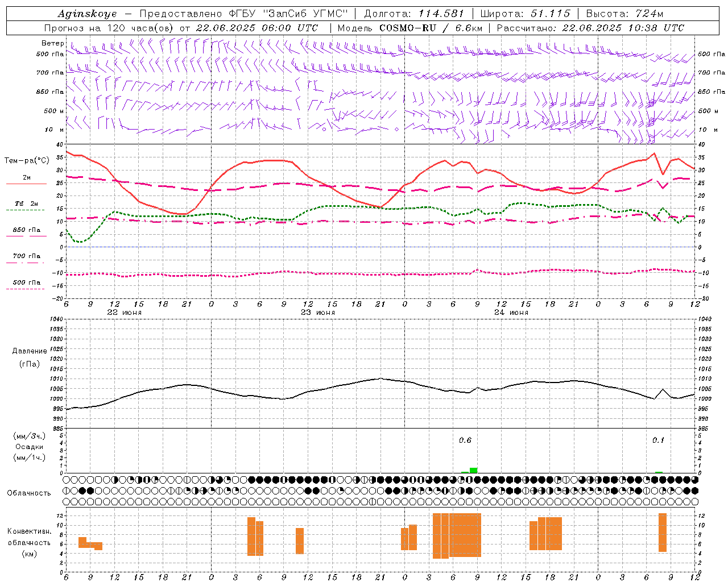Click the '500 м' wind level label on left
Image resolution: width=728 pixels, height=582 pixels.
click(54, 111)
